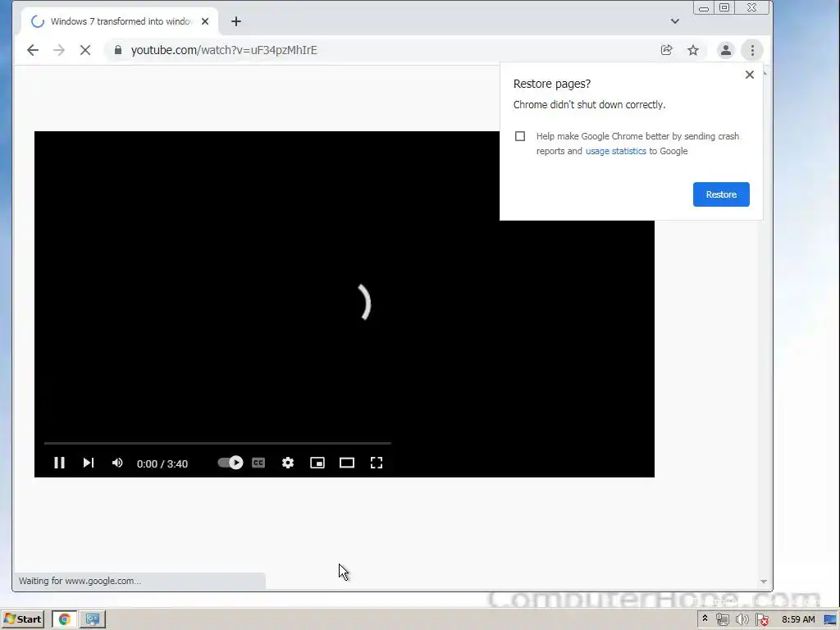Mute the video volume
Screen dimensions: 840x630
pos(117,463)
